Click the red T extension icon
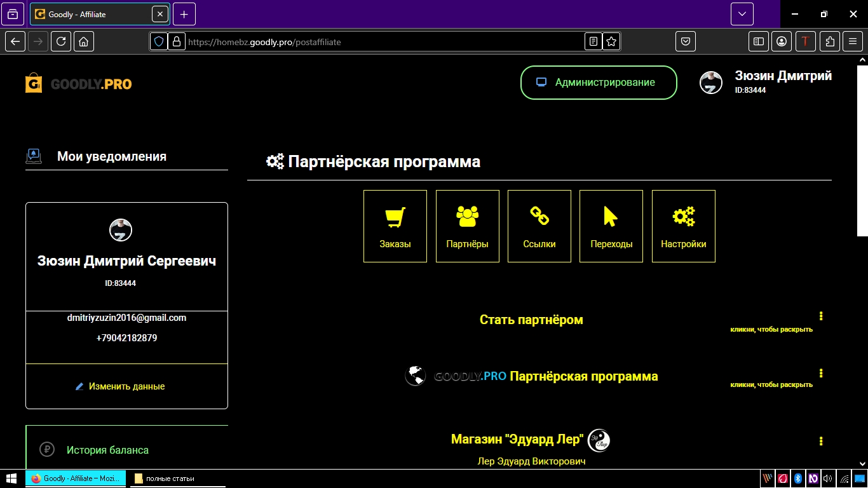The image size is (868, 488). (x=806, y=41)
